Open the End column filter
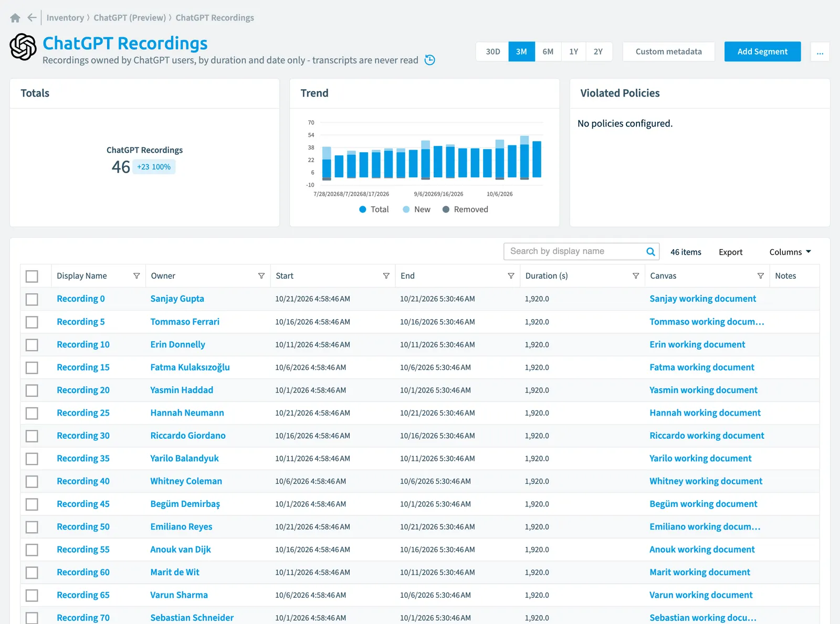Viewport: 840px width, 624px height. (511, 276)
